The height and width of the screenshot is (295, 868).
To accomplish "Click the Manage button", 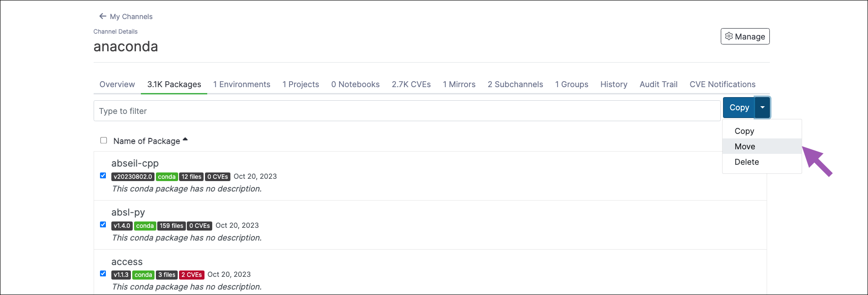I will pyautogui.click(x=745, y=36).
